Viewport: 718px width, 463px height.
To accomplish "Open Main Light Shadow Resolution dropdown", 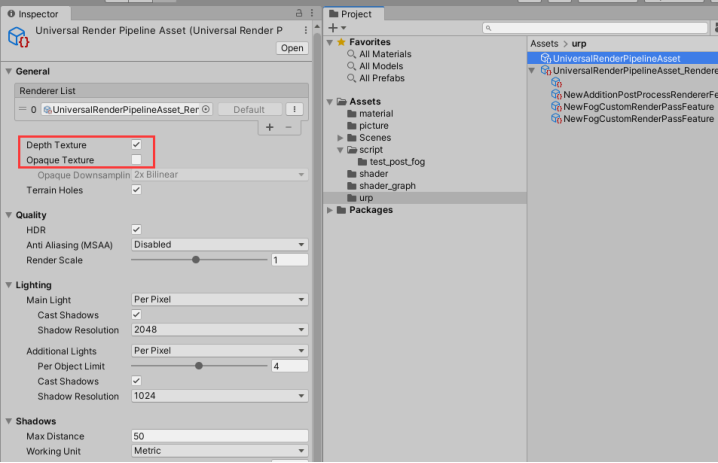I will coord(219,329).
